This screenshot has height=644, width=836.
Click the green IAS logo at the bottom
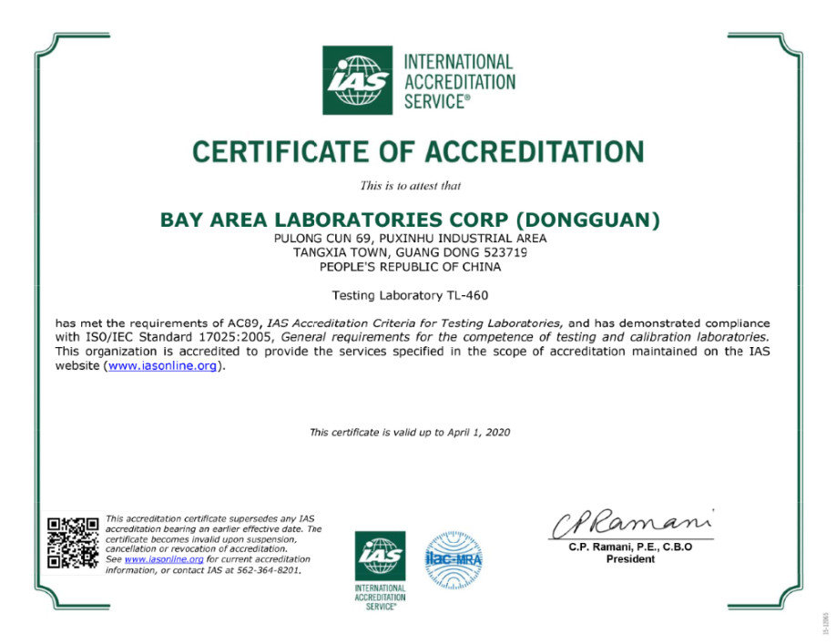tap(380, 552)
